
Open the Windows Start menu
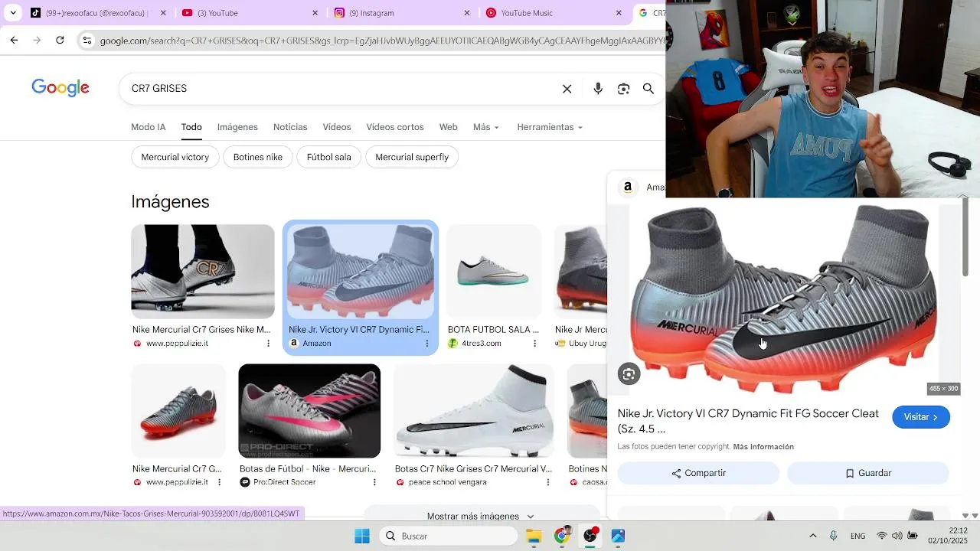pyautogui.click(x=362, y=536)
